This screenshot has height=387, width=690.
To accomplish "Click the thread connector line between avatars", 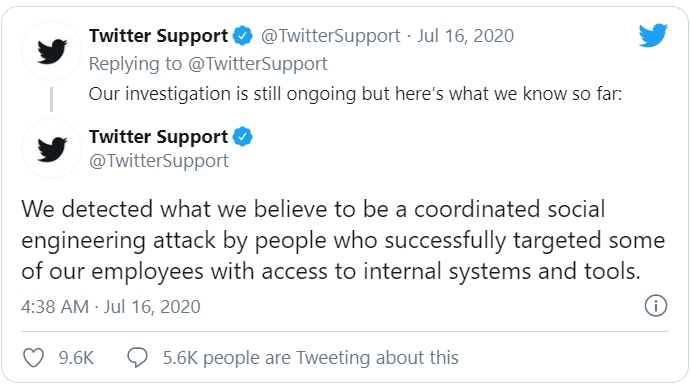I will click(51, 100).
